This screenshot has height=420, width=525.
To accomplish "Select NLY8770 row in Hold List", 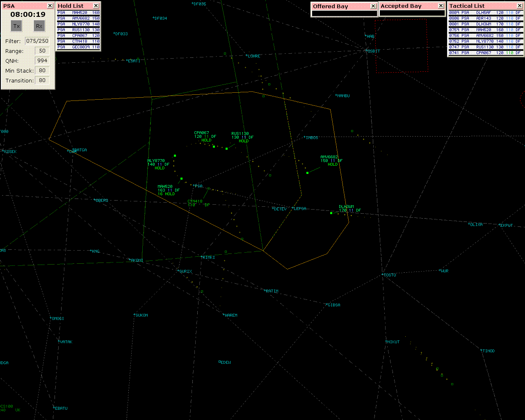I will [x=78, y=24].
